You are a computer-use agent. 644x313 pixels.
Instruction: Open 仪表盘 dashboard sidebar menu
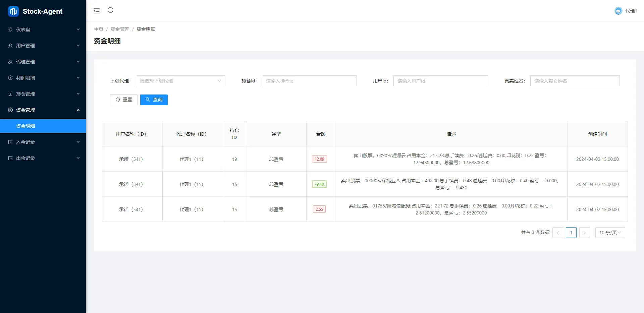[43, 29]
